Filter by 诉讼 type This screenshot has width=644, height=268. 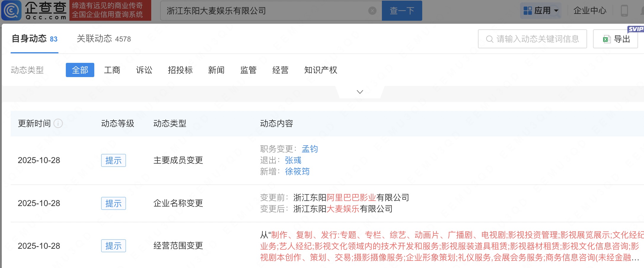(144, 70)
